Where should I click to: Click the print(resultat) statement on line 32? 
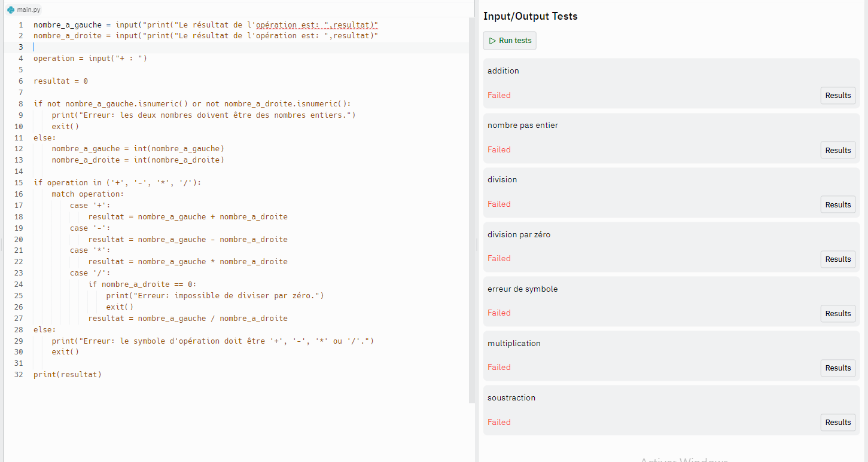pos(68,375)
